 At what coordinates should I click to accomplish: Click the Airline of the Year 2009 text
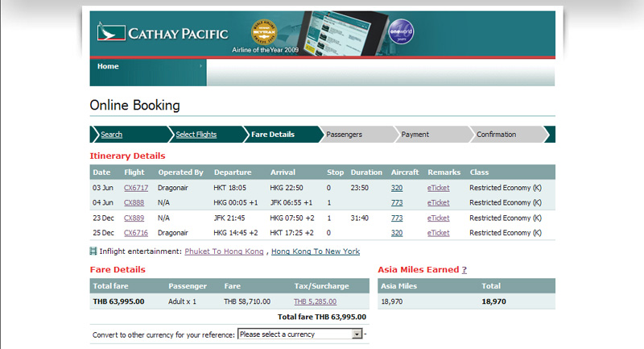(x=265, y=50)
